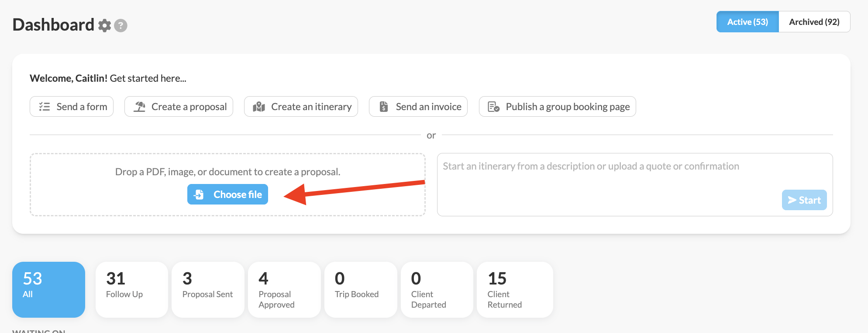The height and width of the screenshot is (333, 868).
Task: Switch to the Archived (92) tab
Action: pos(814,22)
